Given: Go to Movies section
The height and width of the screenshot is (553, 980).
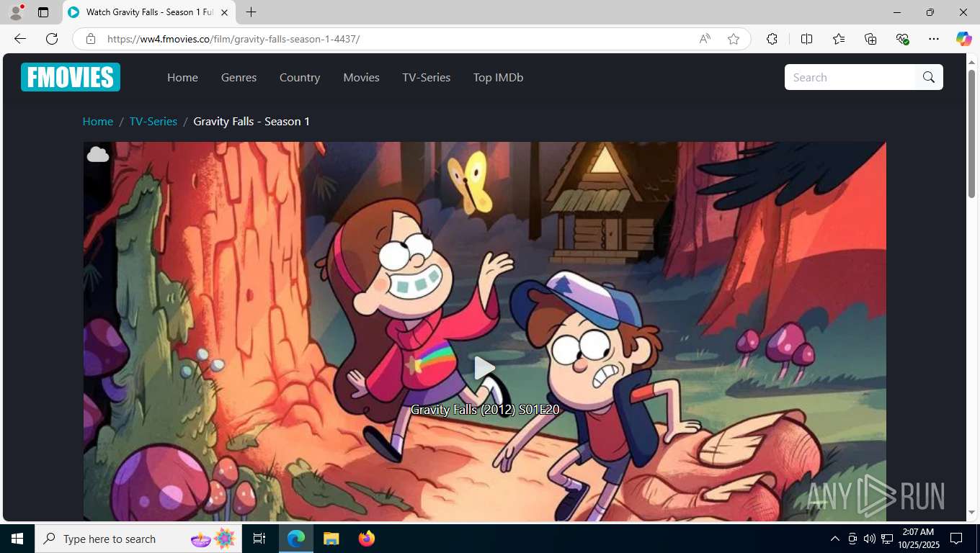Looking at the screenshot, I should click(361, 77).
